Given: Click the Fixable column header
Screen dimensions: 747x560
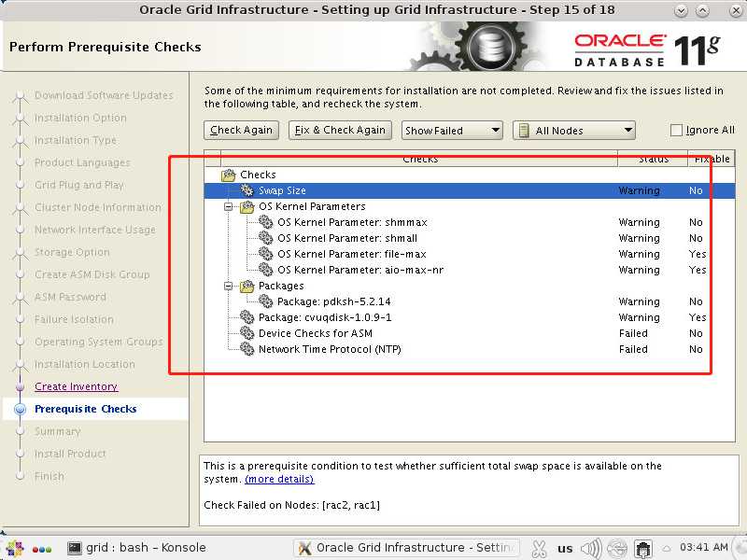Looking at the screenshot, I should pyautogui.click(x=712, y=159).
